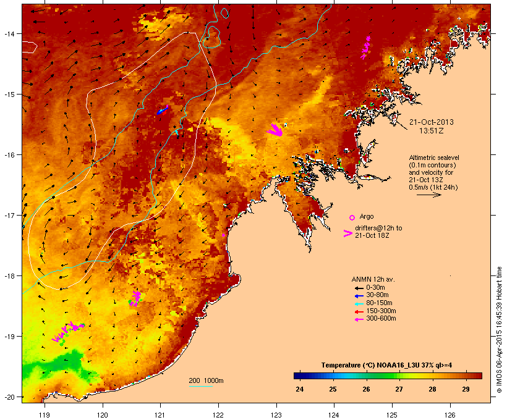
Task: Click the magenta 300-600m legend arrow
Action: pos(359,319)
